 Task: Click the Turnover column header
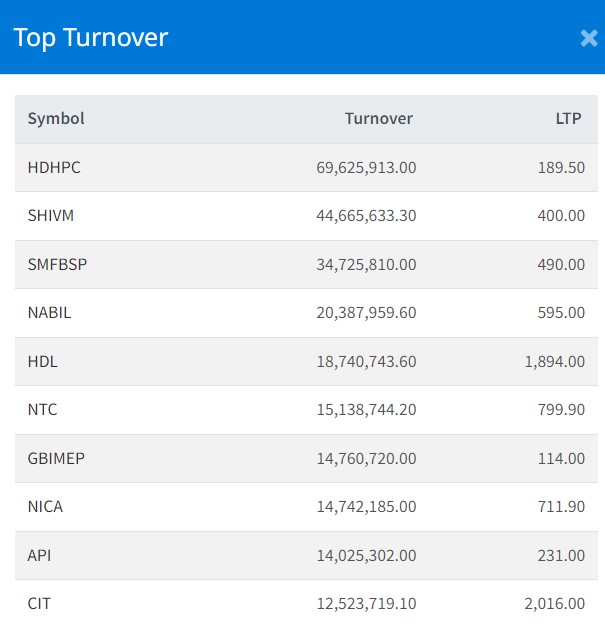click(x=378, y=119)
